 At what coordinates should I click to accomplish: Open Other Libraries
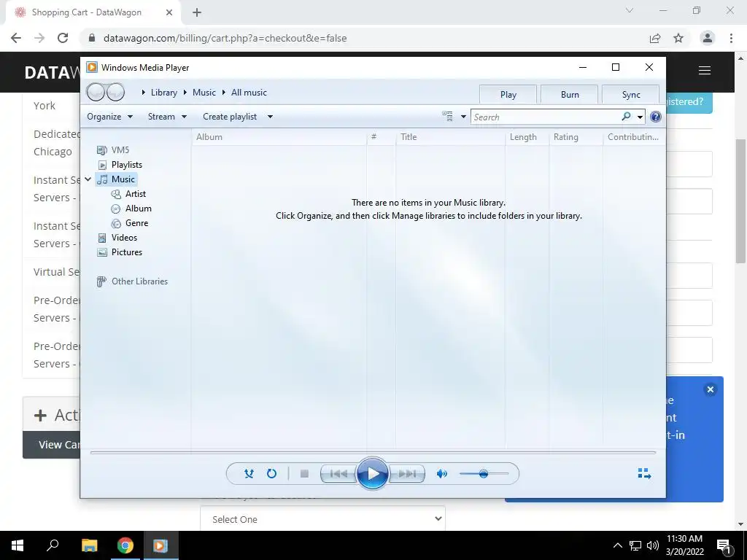click(x=139, y=281)
